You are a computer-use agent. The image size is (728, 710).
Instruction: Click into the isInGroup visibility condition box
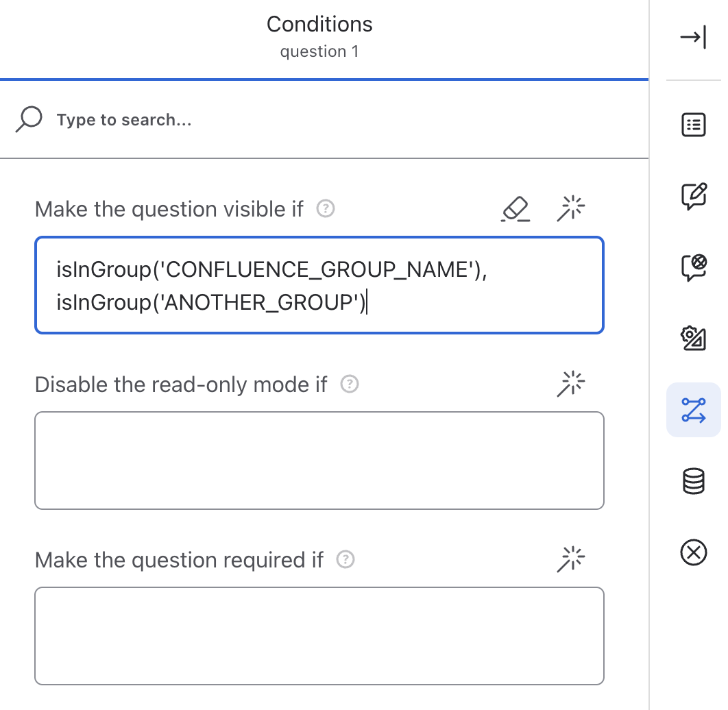point(319,285)
